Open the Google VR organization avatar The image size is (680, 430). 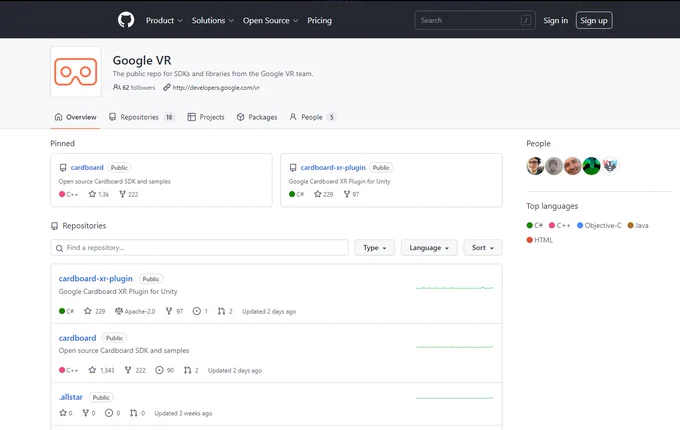tap(76, 72)
